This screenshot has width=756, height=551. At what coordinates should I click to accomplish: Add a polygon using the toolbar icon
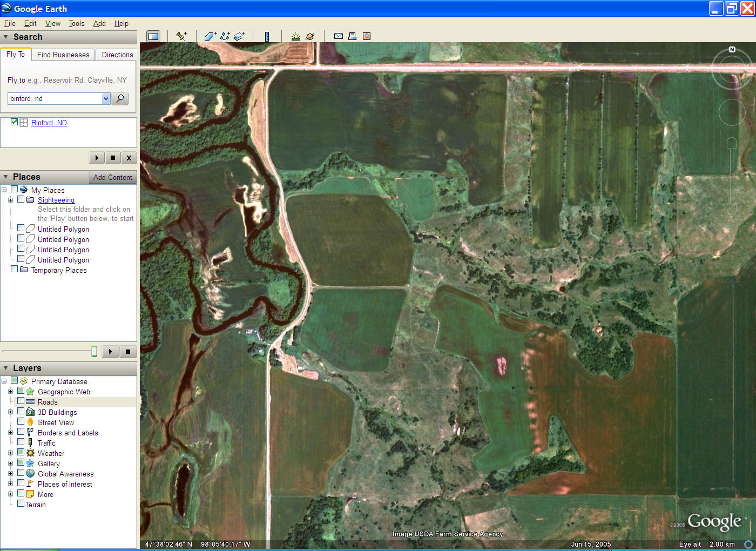[210, 36]
